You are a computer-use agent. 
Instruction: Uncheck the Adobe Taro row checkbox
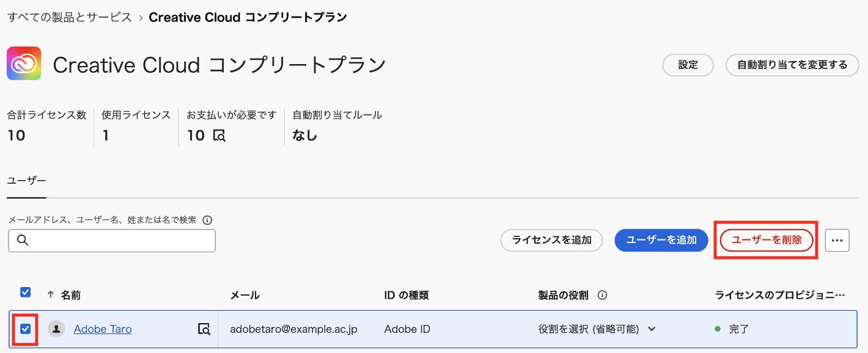(x=25, y=329)
